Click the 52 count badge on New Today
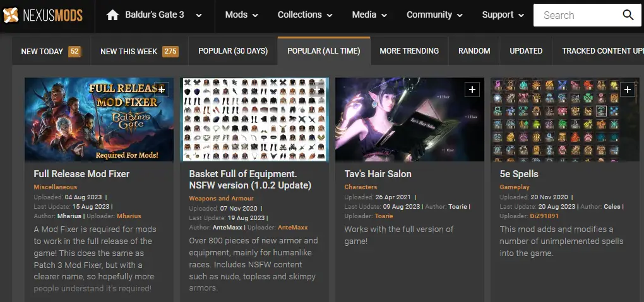 75,51
